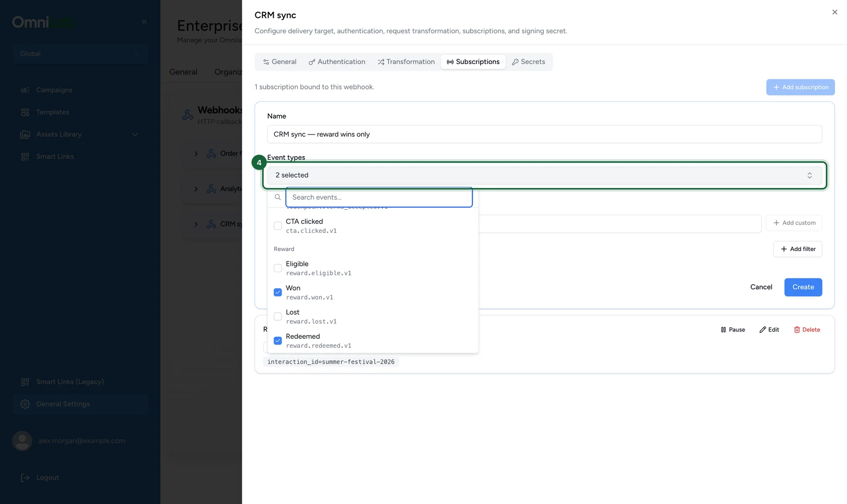Check the Eligible reward event
Image resolution: width=847 pixels, height=504 pixels.
click(277, 268)
